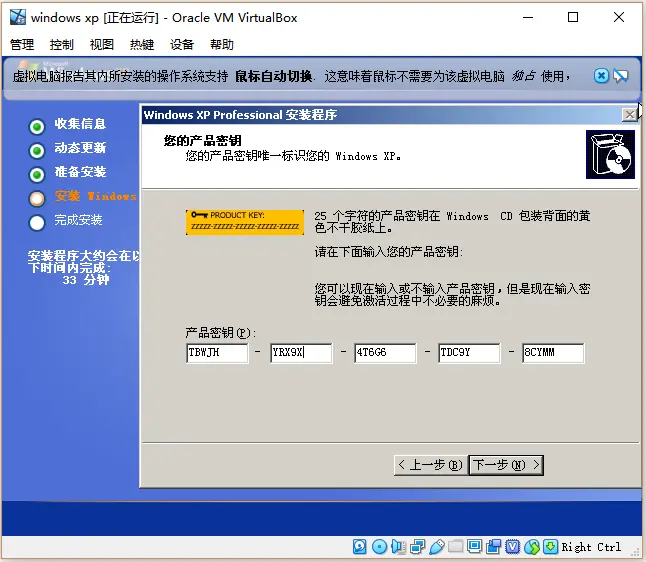Close the Windows XP setup dialog
Screen dimensions: 646x562
point(629,115)
